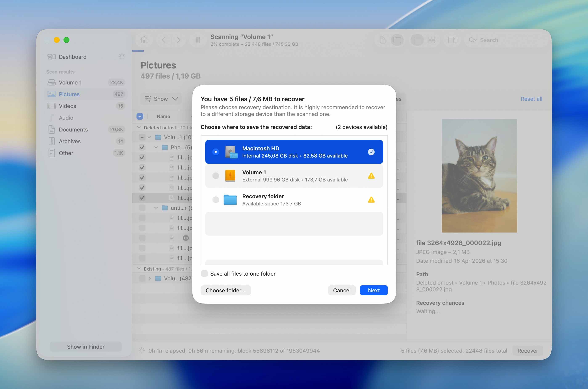Screen dimensions: 588x389
Task: Navigate back with the left chevron
Action: pyautogui.click(x=164, y=40)
